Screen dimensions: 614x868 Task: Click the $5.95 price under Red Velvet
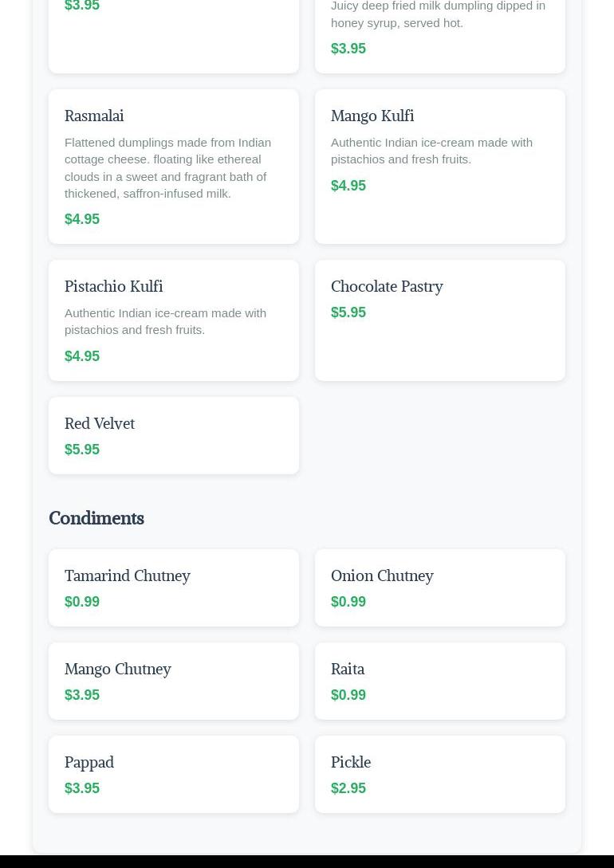82,450
